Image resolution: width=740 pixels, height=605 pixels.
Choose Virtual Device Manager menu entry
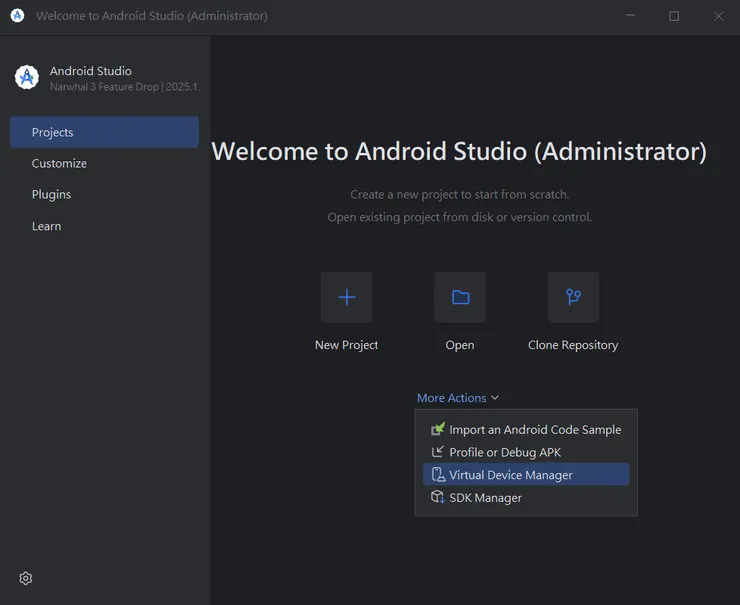511,475
